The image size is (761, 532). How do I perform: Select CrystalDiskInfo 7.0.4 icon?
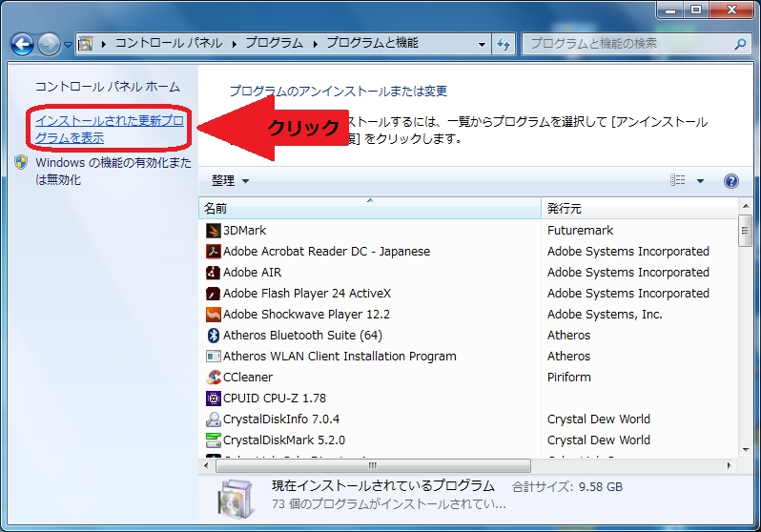pyautogui.click(x=213, y=419)
